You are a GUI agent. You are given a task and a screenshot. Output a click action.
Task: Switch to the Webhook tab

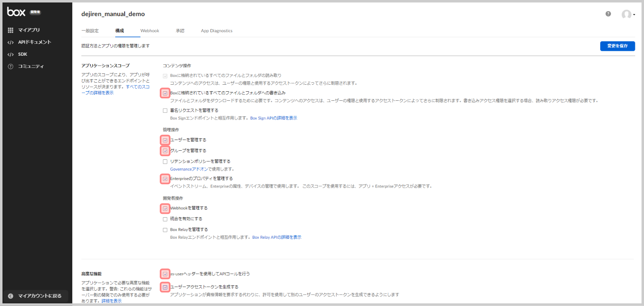149,31
